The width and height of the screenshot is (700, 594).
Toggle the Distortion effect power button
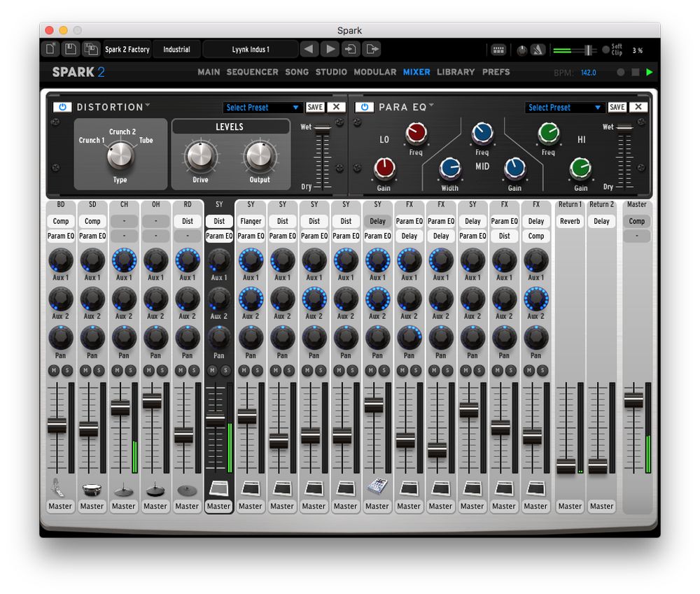tap(62, 107)
